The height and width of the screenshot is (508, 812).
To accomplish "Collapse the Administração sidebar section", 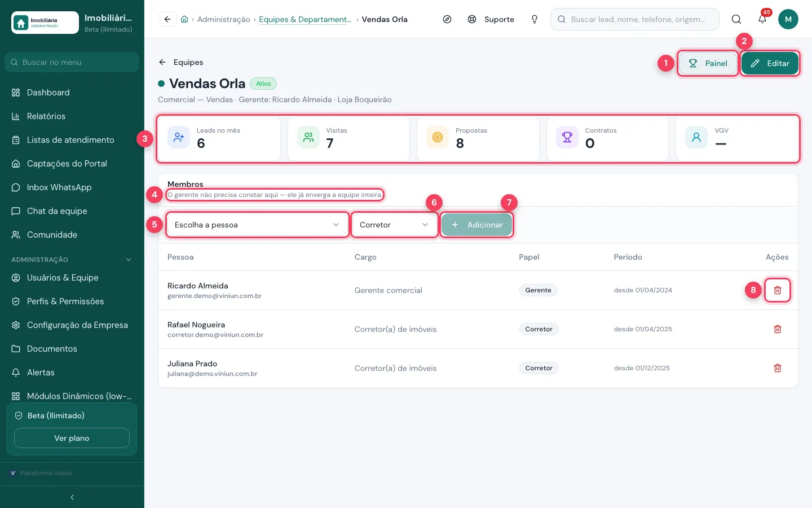I will [x=72, y=260].
